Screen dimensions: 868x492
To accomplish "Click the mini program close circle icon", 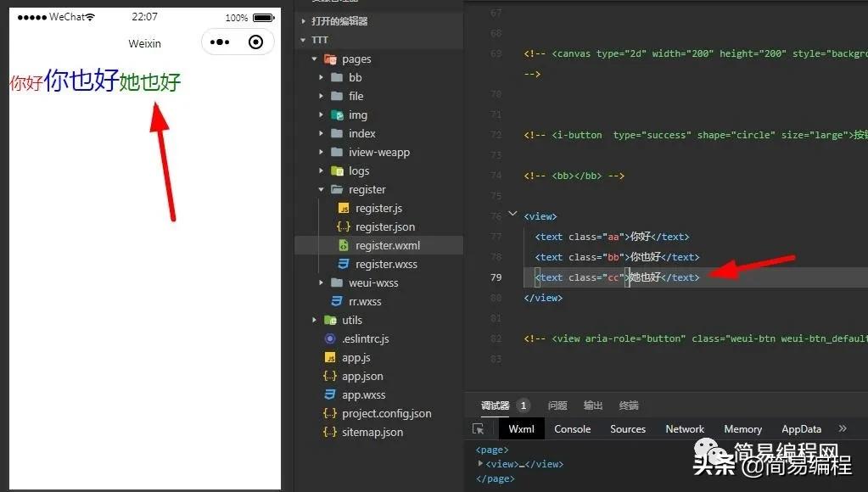I will point(255,42).
